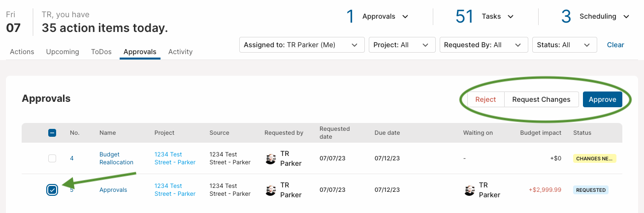Image resolution: width=644 pixels, height=213 pixels.
Task: Click the red Reject button
Action: coord(485,99)
